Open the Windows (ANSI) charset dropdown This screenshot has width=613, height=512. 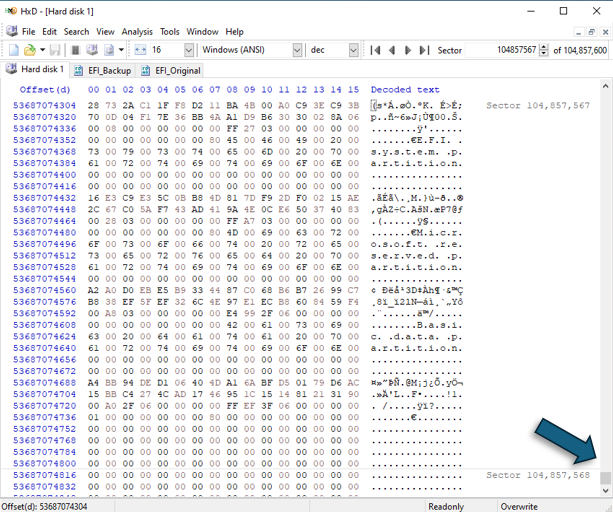(x=296, y=50)
